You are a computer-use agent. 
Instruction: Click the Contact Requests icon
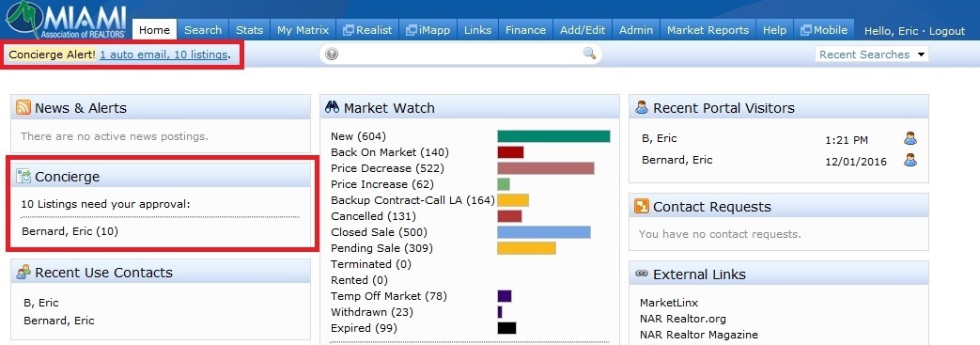click(641, 206)
